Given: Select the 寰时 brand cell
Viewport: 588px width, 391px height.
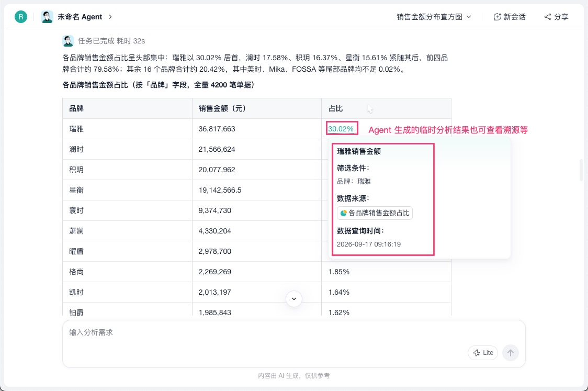Looking at the screenshot, I should pyautogui.click(x=128, y=210).
